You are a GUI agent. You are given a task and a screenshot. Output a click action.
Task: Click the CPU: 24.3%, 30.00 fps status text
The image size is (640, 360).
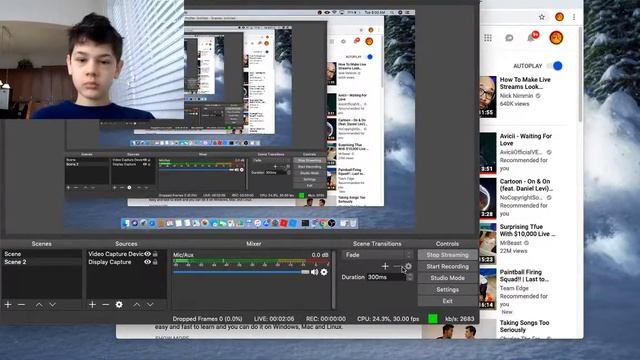point(388,319)
